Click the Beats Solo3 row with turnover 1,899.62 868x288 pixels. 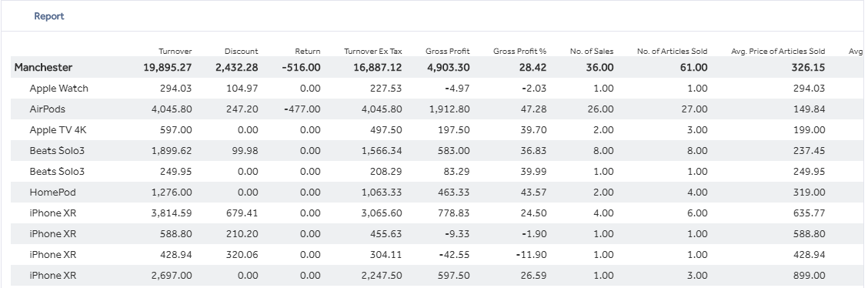(x=433, y=151)
